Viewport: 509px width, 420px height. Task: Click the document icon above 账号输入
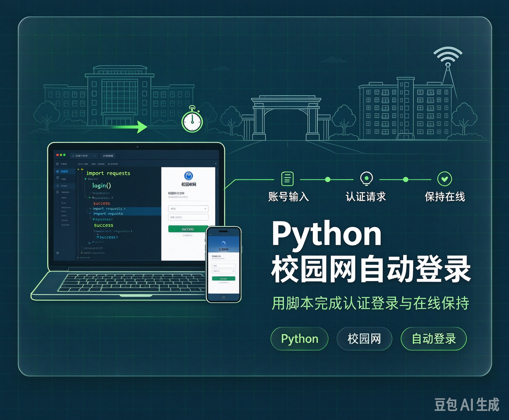pos(287,179)
